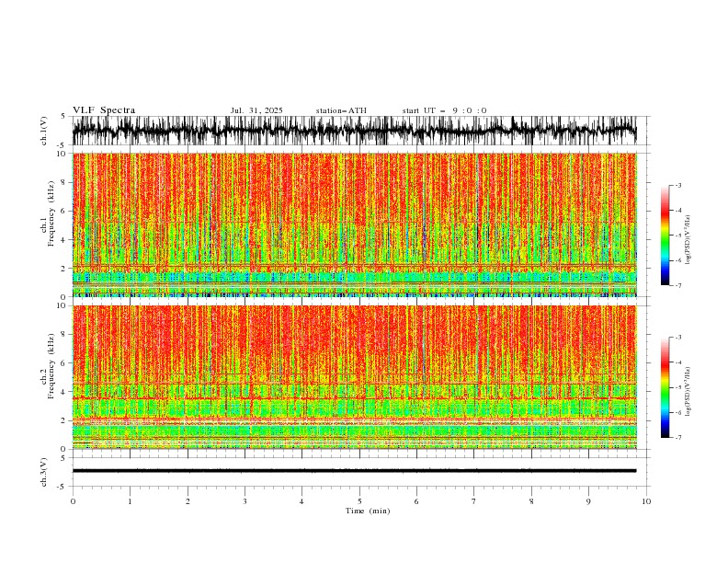Click the ch.2 'Frequency (kHz)' axis label
This screenshot has height=563, width=728.
51,366
